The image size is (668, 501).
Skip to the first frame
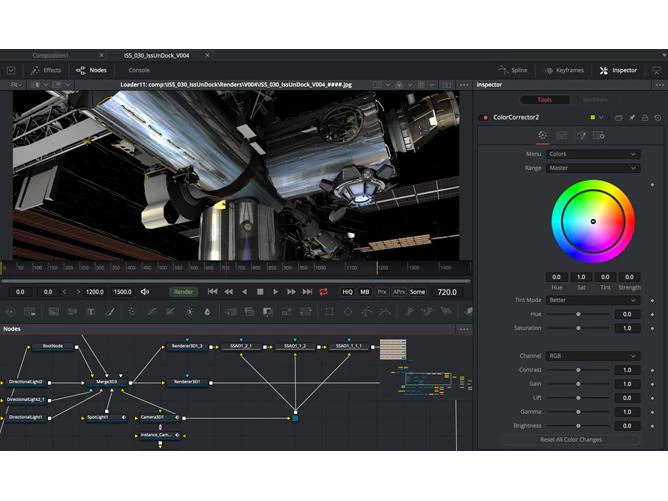pos(212,292)
